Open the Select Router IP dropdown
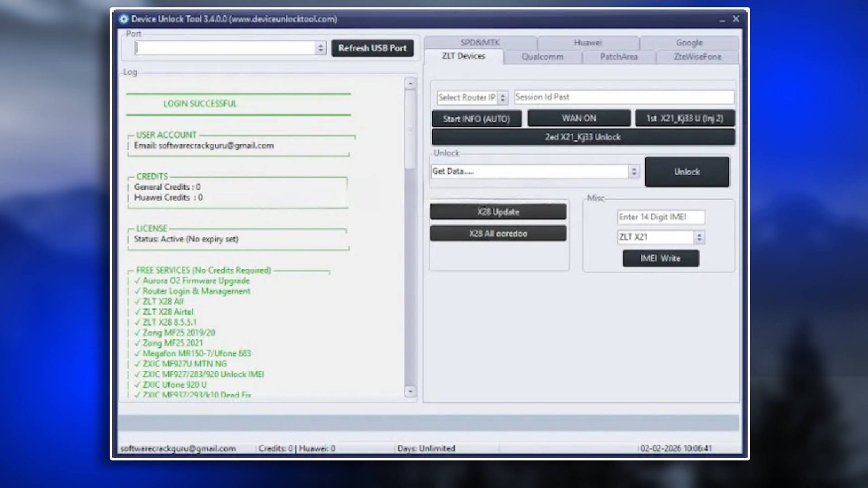 503,97
